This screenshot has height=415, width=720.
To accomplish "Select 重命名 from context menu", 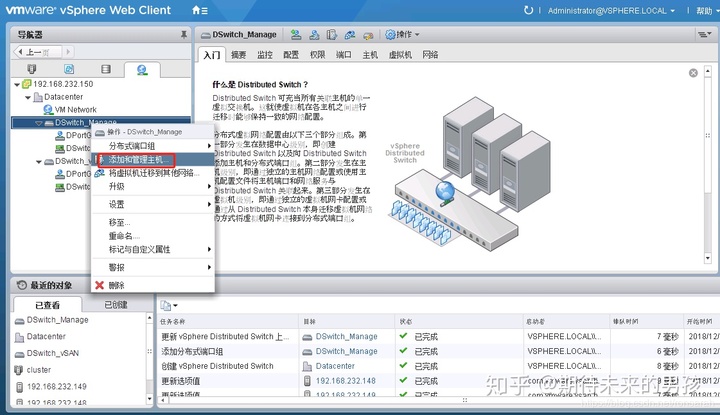I will 153,236.
